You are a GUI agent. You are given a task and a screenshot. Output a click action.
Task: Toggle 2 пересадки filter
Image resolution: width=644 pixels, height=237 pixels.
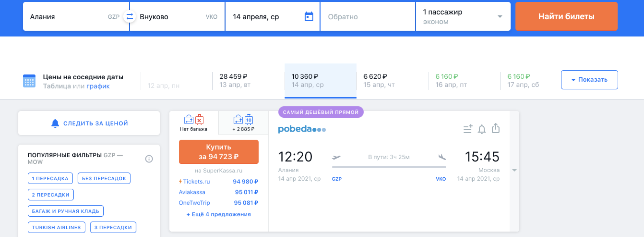[51, 195]
